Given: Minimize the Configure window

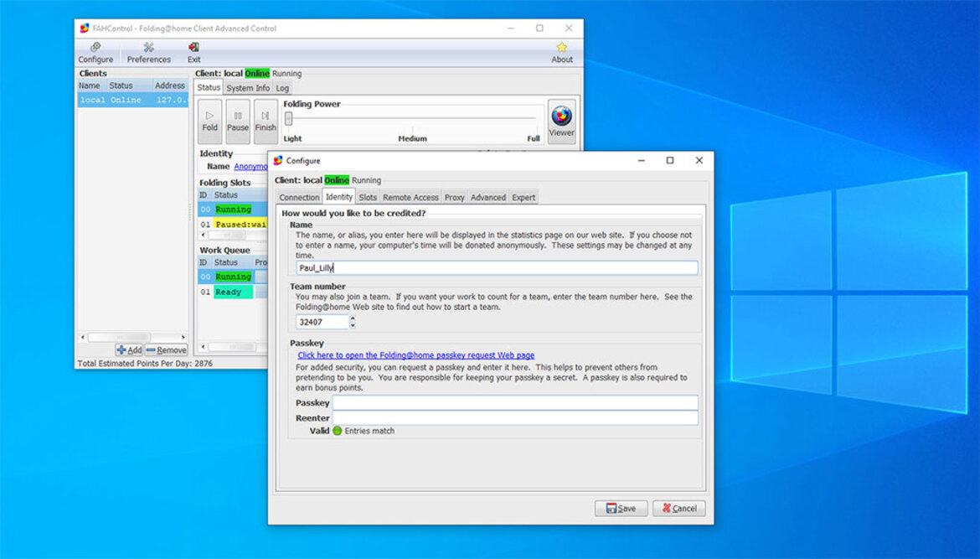Looking at the screenshot, I should (x=642, y=161).
